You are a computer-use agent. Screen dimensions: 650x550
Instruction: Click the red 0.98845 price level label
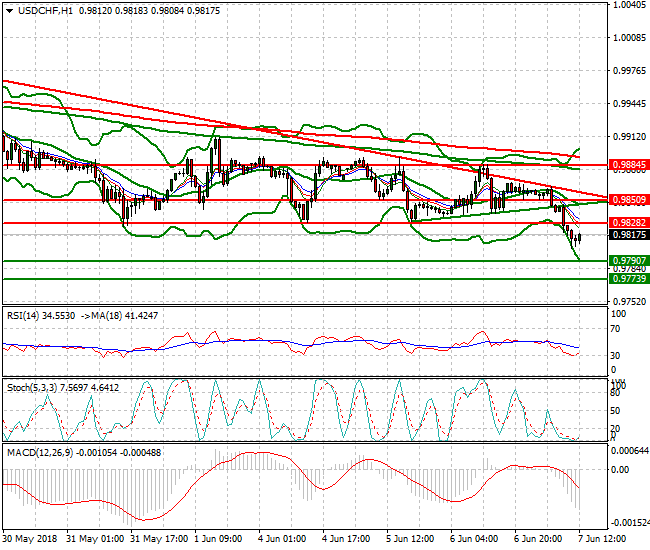click(x=629, y=165)
